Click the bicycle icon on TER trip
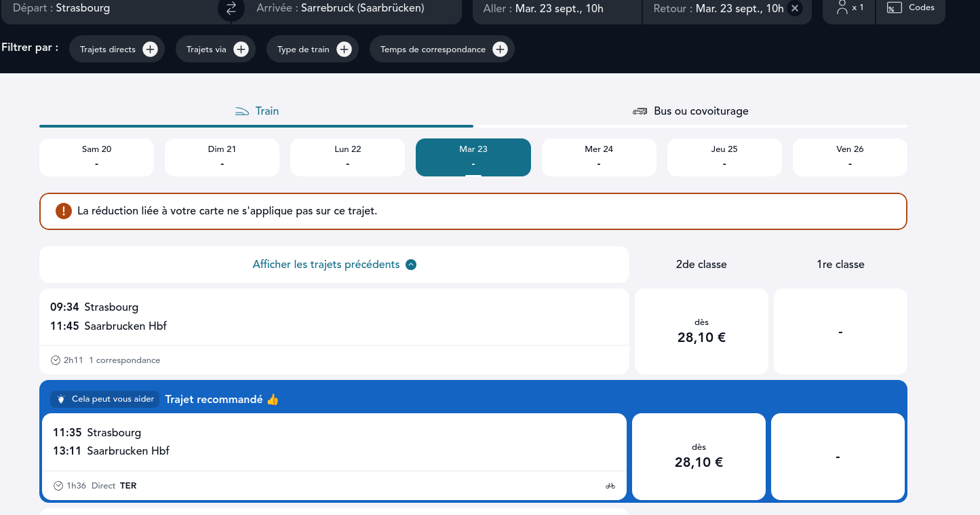The width and height of the screenshot is (980, 515). point(610,486)
